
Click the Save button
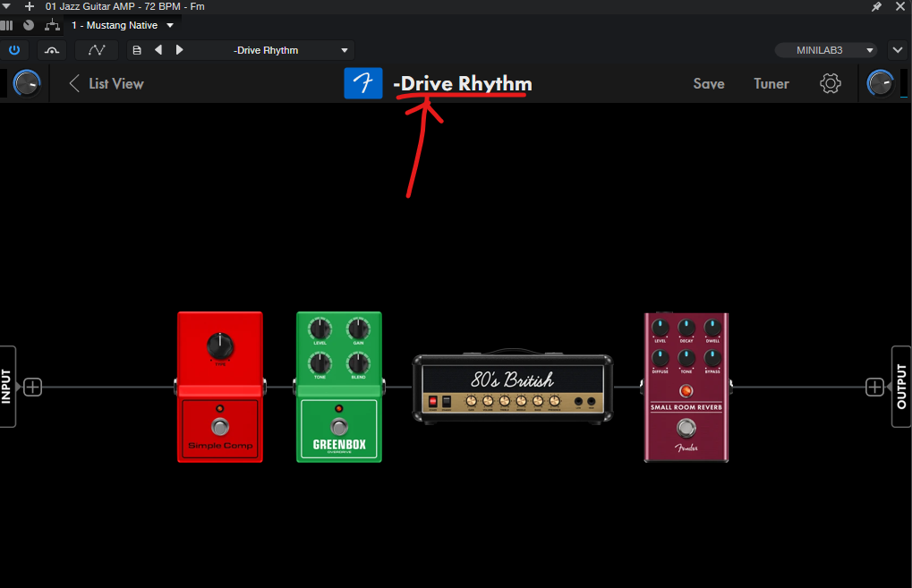tap(708, 83)
